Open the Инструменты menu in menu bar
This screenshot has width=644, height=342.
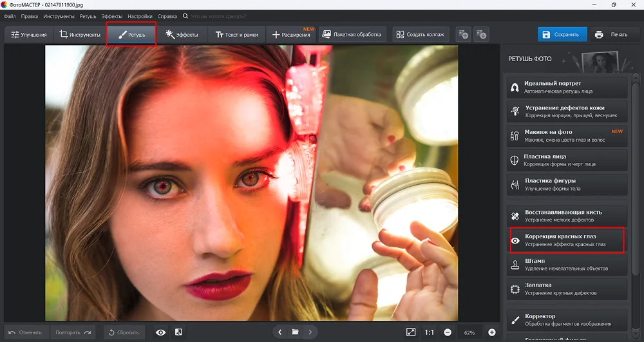click(x=59, y=16)
